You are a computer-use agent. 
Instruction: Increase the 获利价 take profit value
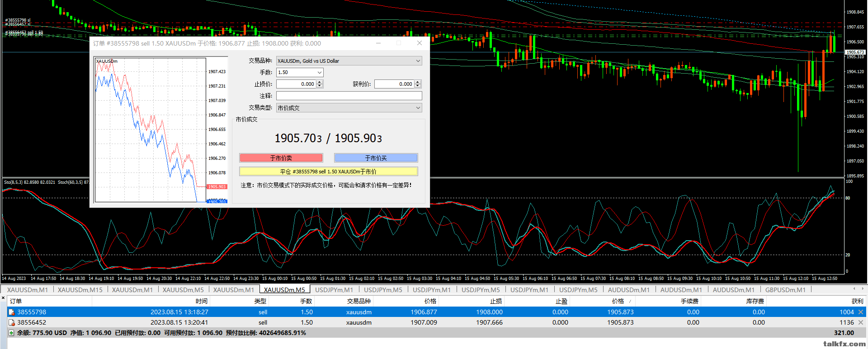coord(418,82)
